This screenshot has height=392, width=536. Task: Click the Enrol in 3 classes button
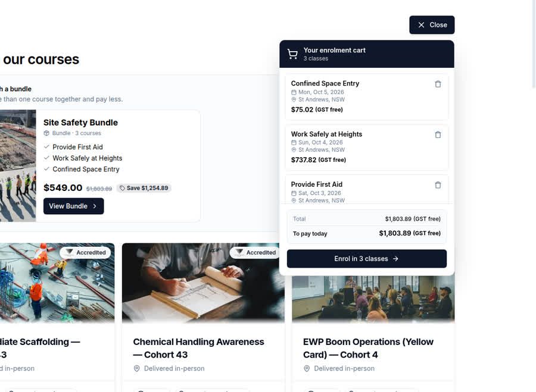pos(366,259)
